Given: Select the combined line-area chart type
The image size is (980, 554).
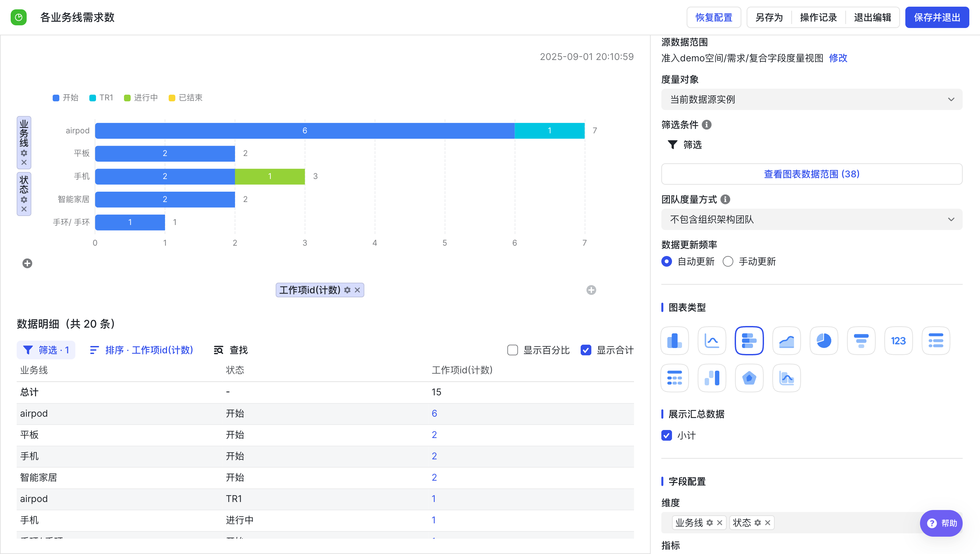Looking at the screenshot, I should click(x=786, y=378).
